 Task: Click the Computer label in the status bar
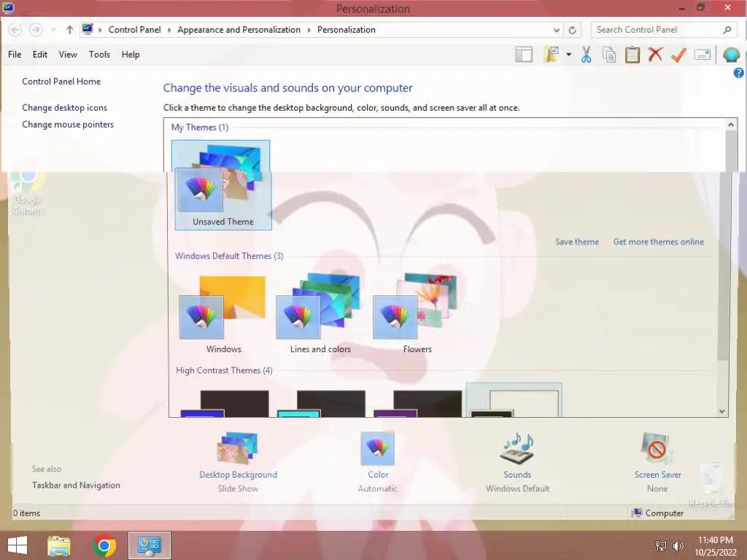click(664, 513)
